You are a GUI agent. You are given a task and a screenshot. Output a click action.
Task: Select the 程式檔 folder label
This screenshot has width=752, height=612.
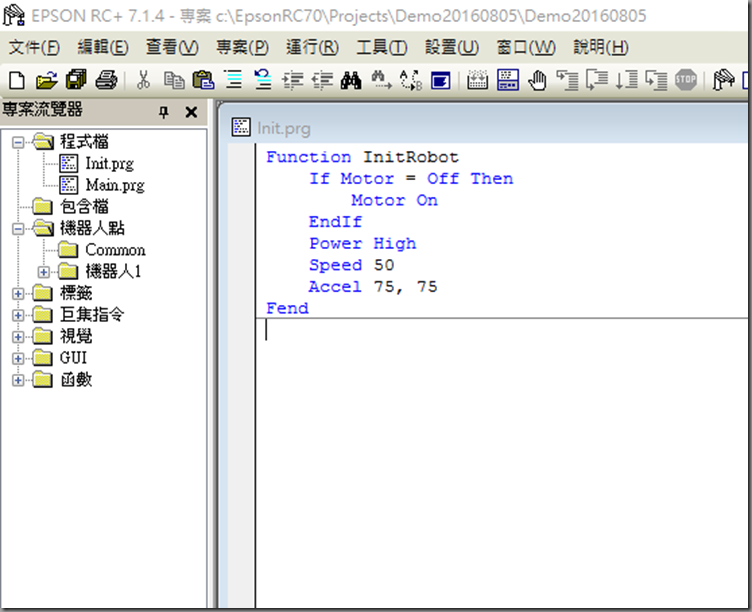point(84,142)
